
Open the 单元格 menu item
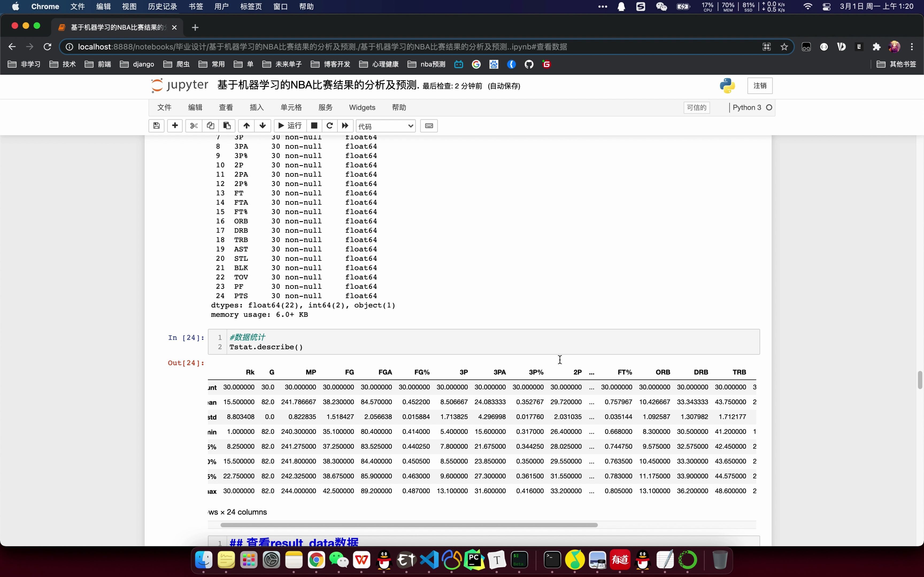(x=291, y=107)
